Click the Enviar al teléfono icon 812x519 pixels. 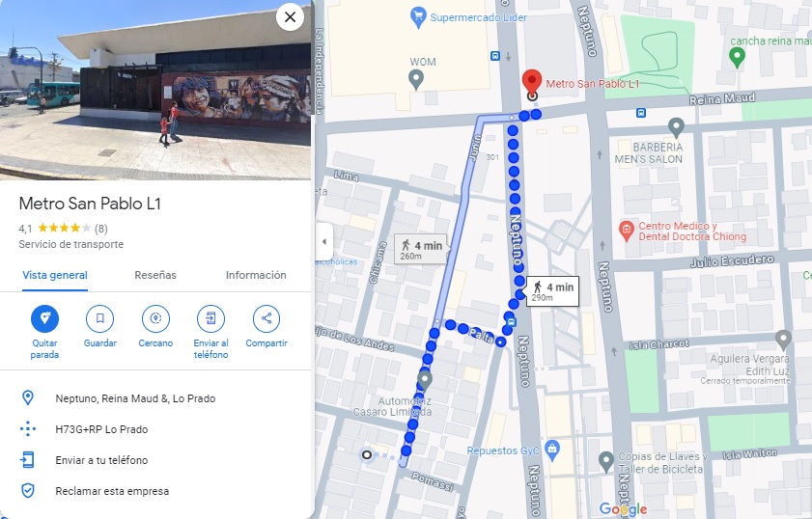click(x=210, y=318)
